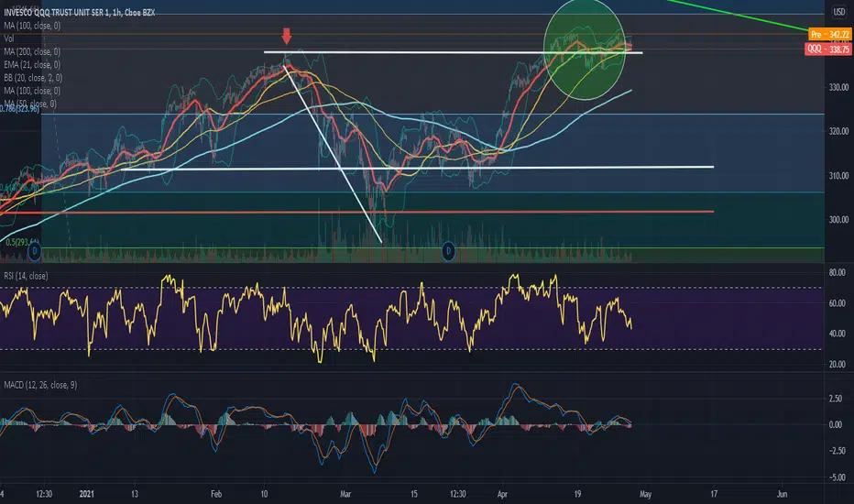This screenshot has height=504, width=854.
Task: Click 80.00 on the RSI scale
Action: click(x=838, y=272)
